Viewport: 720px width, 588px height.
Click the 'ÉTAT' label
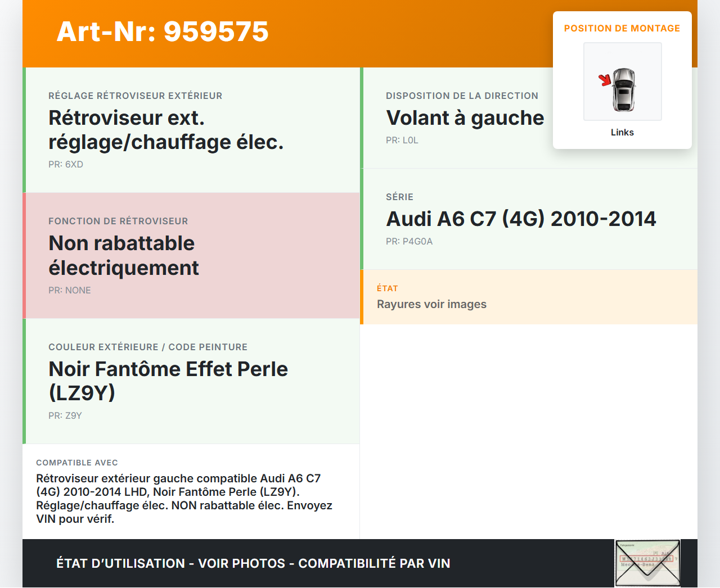click(x=388, y=288)
